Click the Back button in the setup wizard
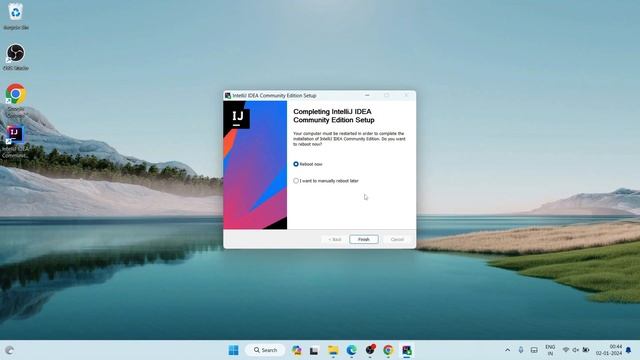This screenshot has height=360, width=640. 335,240
